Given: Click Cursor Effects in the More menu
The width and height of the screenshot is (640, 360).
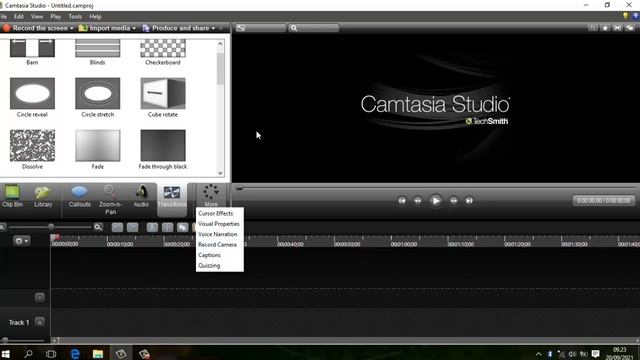Looking at the screenshot, I should coord(216,213).
